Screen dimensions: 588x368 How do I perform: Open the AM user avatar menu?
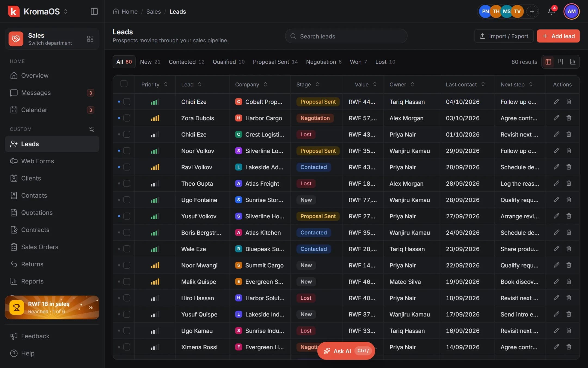point(571,11)
